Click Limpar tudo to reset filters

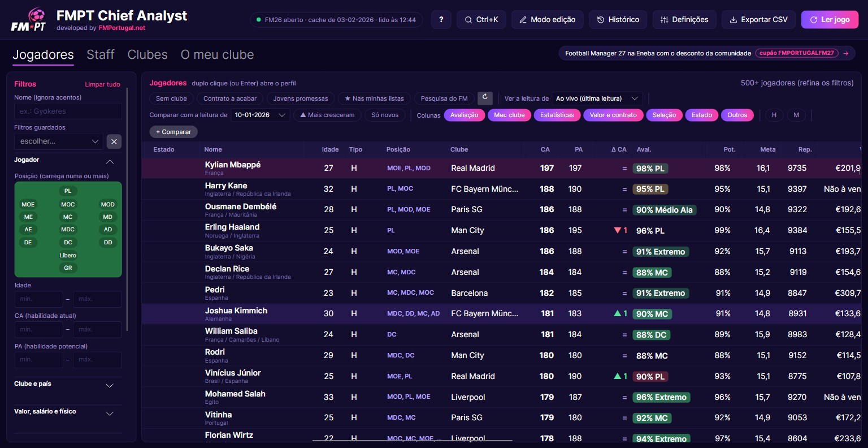click(x=102, y=84)
